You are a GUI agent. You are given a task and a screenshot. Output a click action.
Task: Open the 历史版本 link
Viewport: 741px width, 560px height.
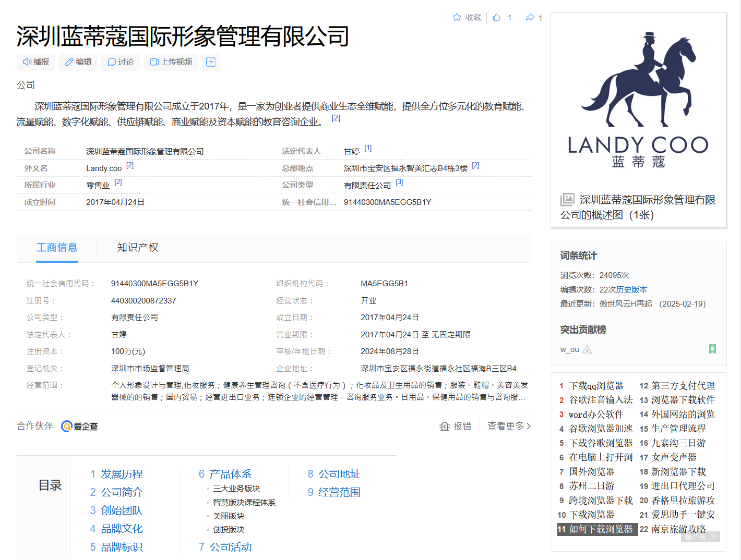631,289
